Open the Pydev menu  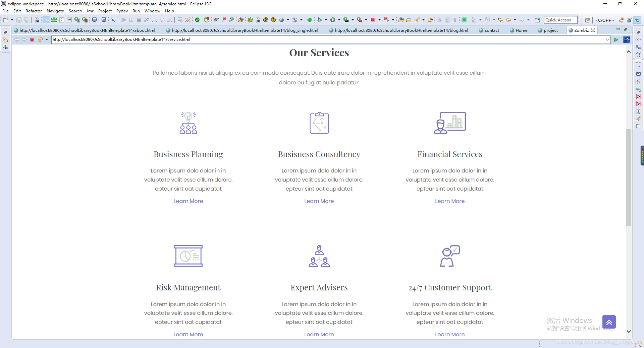[x=122, y=11]
